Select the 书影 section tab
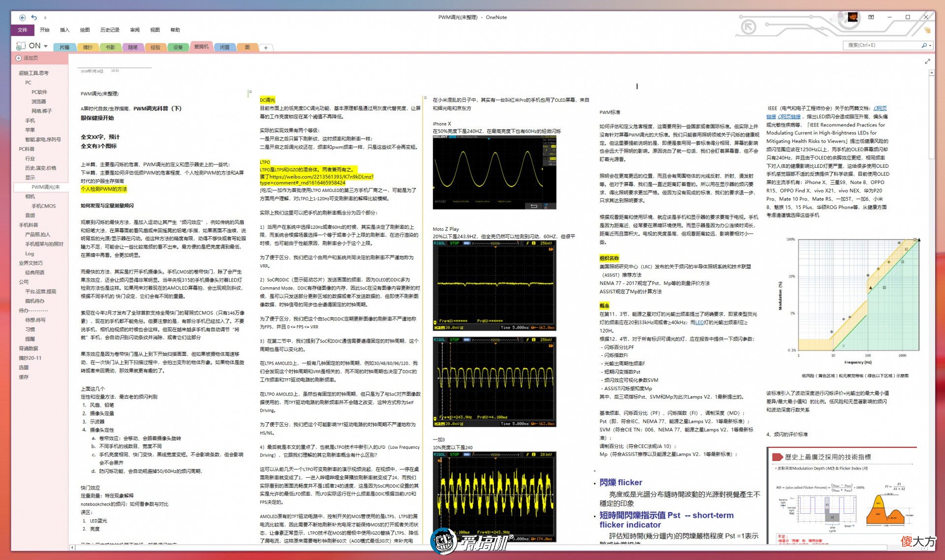This screenshot has height=560, width=945. [x=110, y=47]
